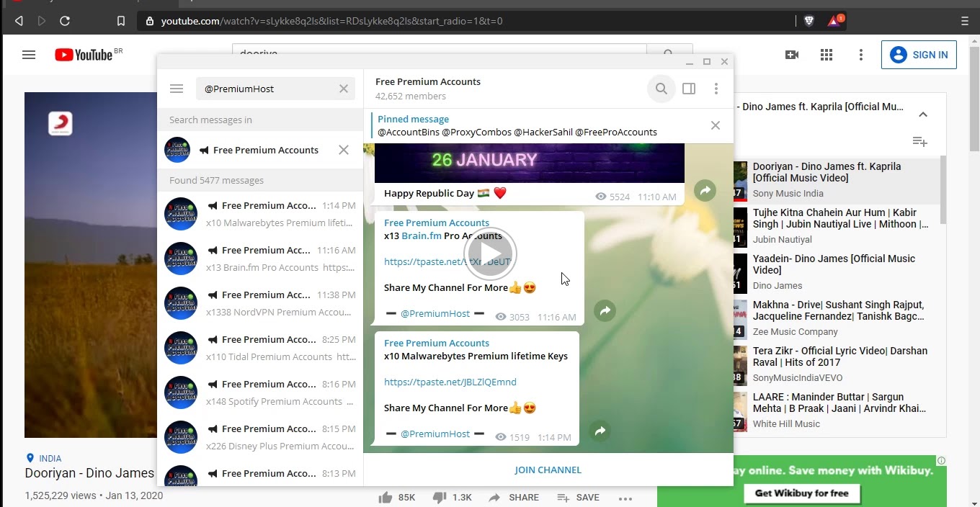Open more actions under the video
The width and height of the screenshot is (980, 507).
coord(625,498)
